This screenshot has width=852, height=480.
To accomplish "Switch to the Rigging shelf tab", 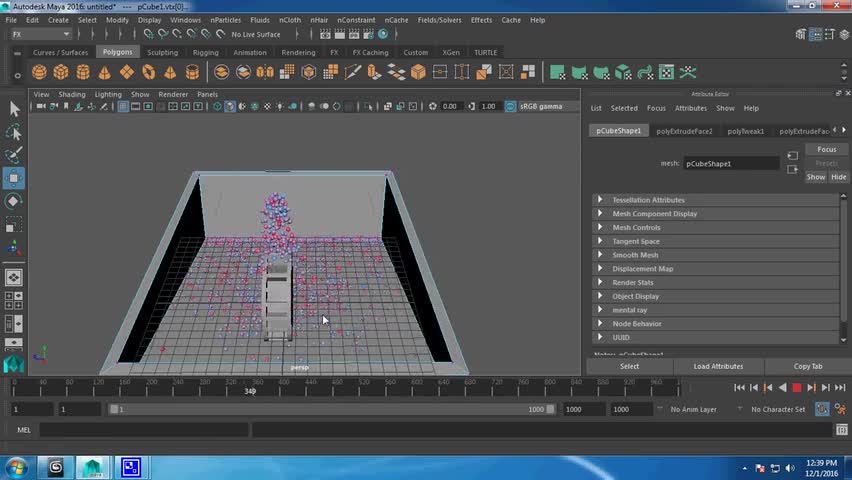I will 205,53.
